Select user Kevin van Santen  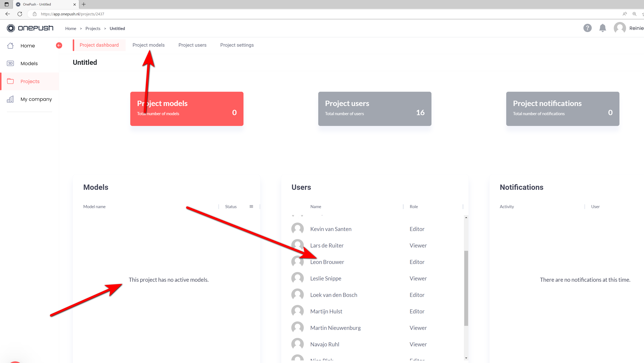[331, 229]
